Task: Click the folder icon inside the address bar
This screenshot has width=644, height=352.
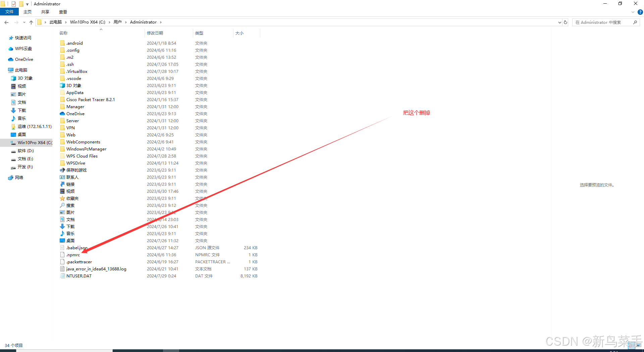Action: tap(40, 22)
